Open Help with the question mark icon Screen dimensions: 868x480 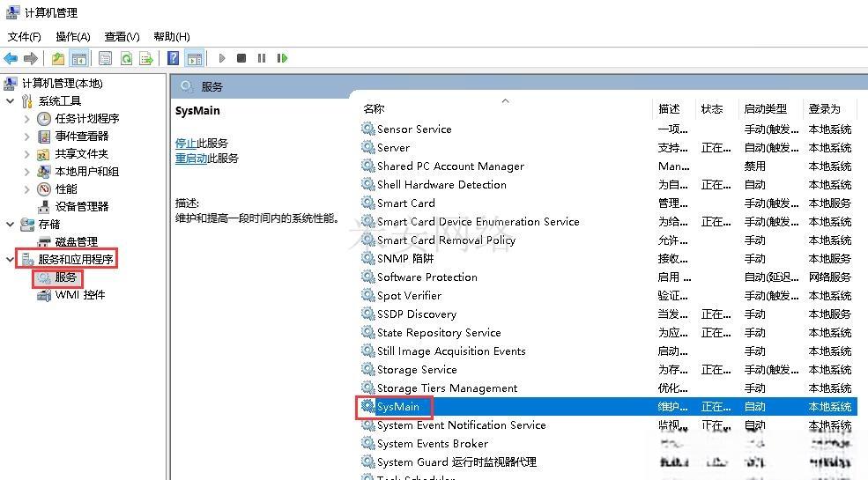tap(174, 58)
